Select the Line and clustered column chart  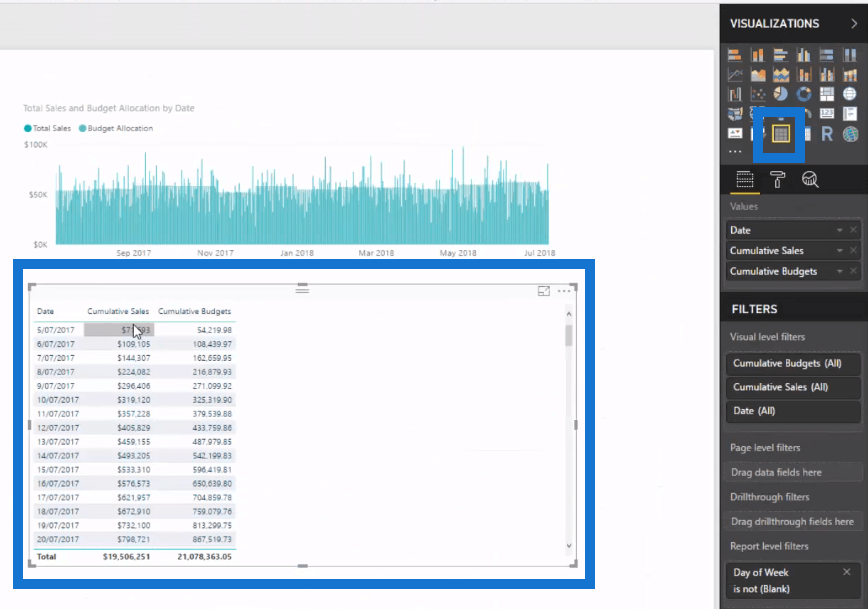826,74
